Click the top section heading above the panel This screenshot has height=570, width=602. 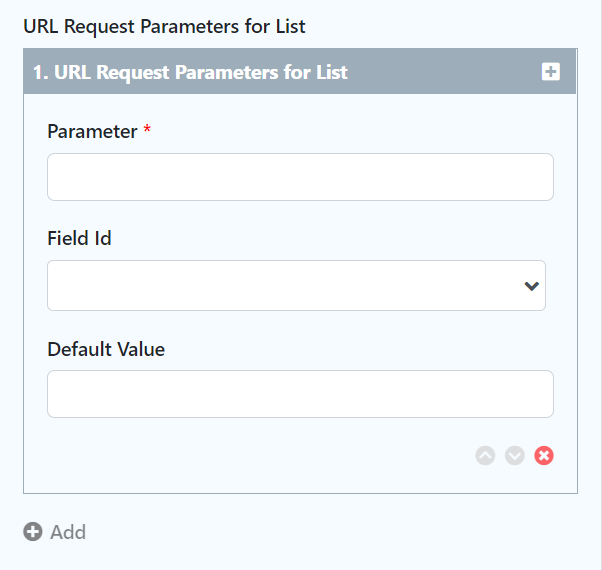(164, 27)
